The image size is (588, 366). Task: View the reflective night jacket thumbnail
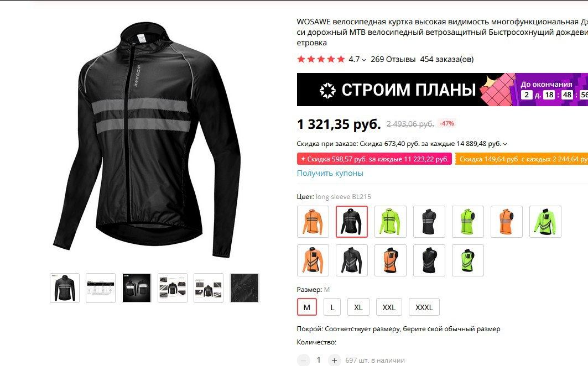(x=137, y=288)
